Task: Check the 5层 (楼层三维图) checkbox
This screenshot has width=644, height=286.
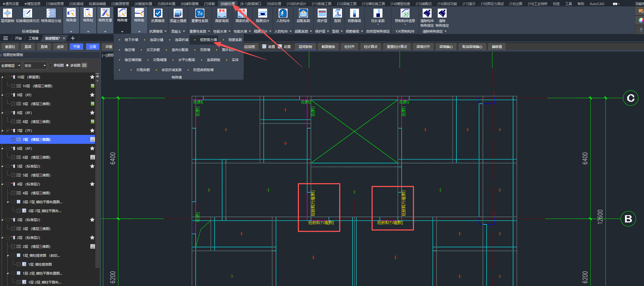Action: 13,175
